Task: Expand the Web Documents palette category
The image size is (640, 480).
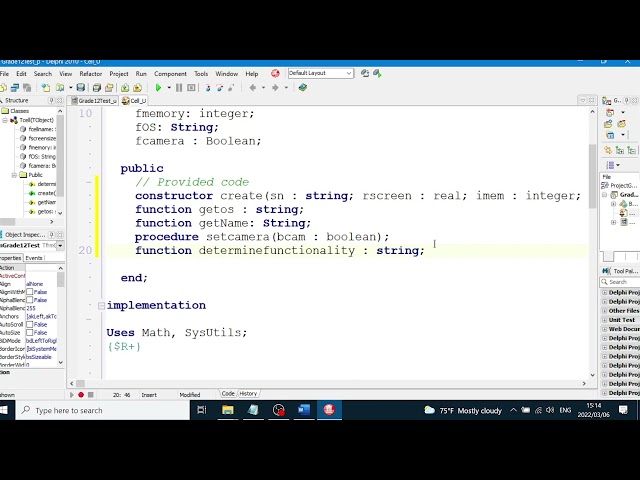Action: pos(604,329)
